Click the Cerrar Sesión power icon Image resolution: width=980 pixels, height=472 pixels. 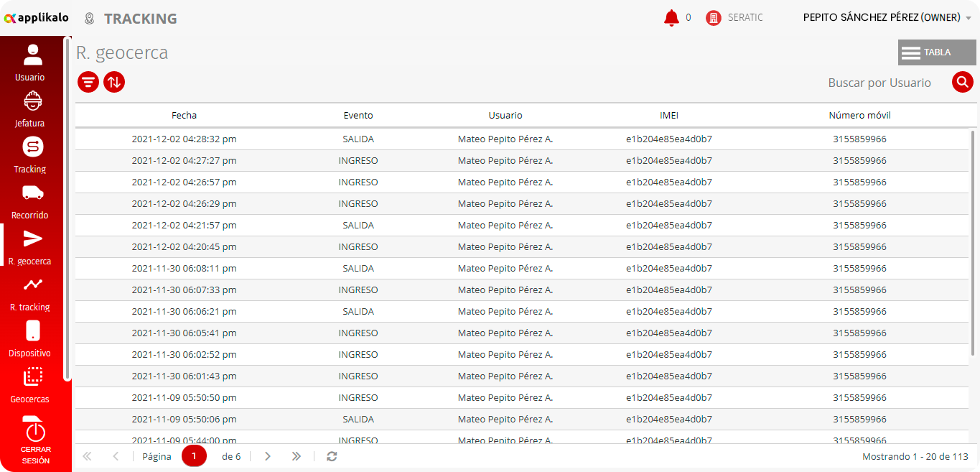(x=35, y=430)
